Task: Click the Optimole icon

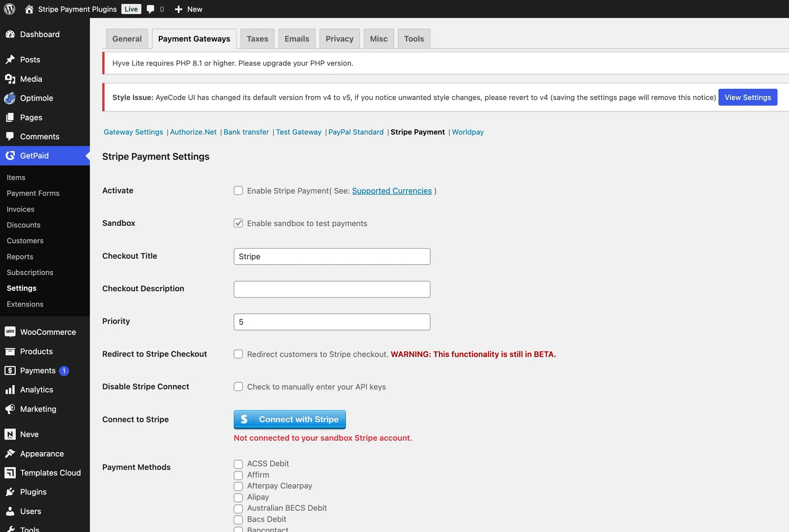Action: point(10,98)
